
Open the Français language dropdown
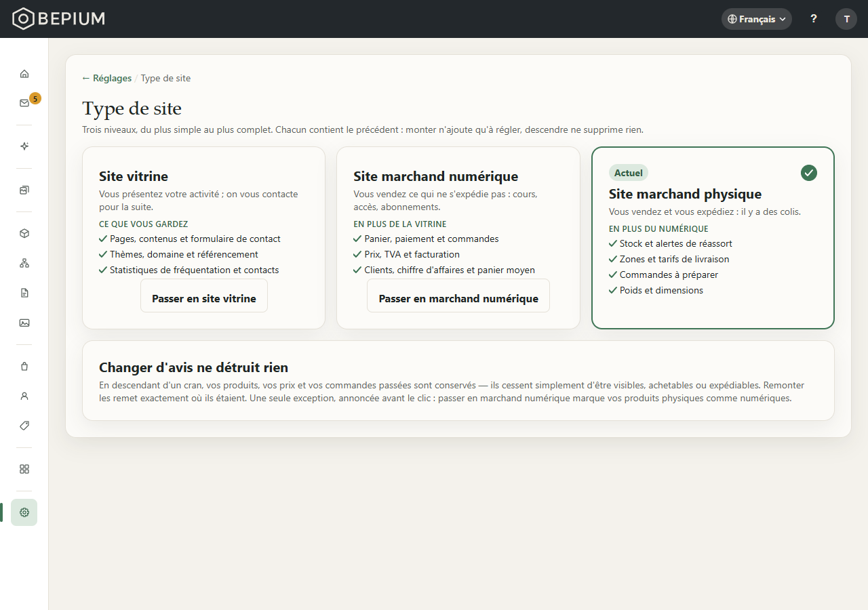point(757,19)
